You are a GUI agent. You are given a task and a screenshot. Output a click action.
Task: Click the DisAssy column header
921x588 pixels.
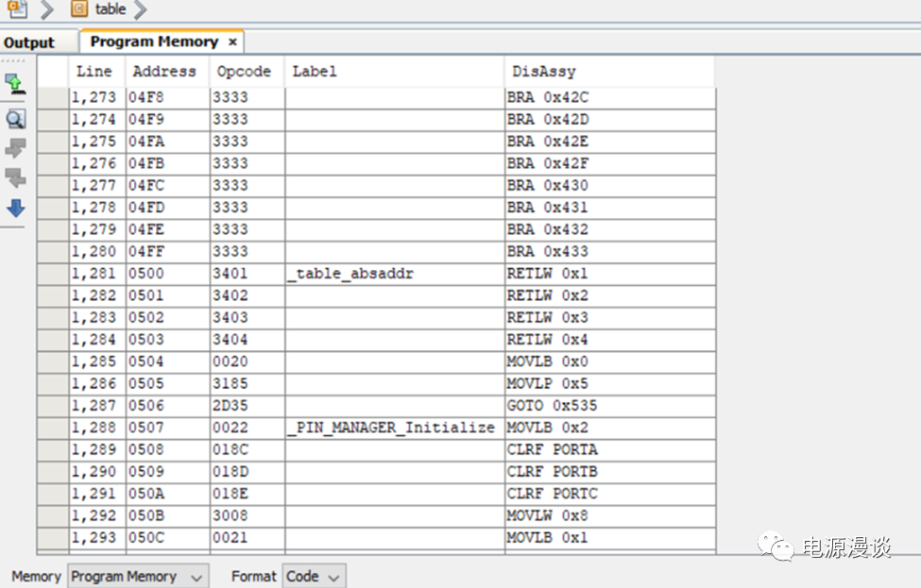543,72
